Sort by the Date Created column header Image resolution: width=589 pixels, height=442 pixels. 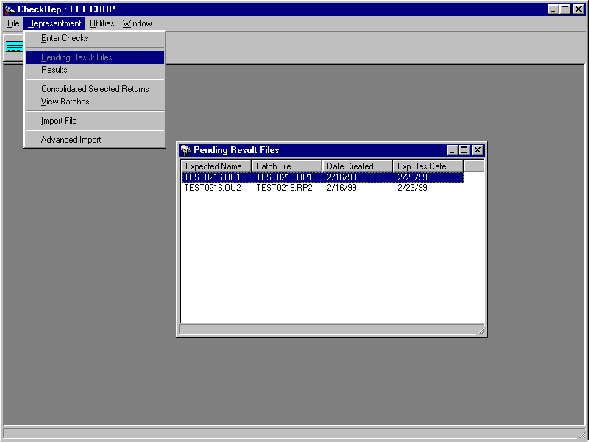(357, 166)
